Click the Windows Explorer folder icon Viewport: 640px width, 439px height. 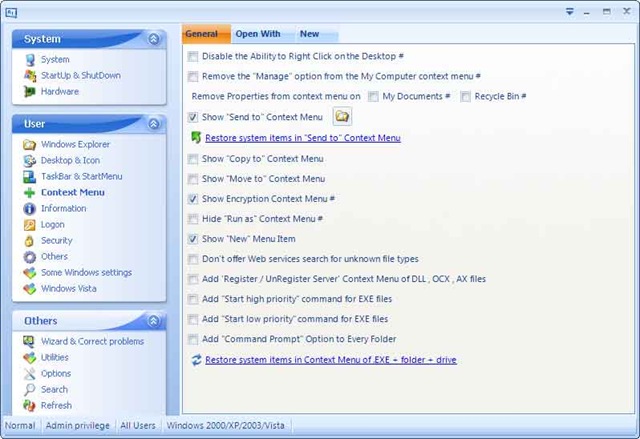tap(29, 145)
